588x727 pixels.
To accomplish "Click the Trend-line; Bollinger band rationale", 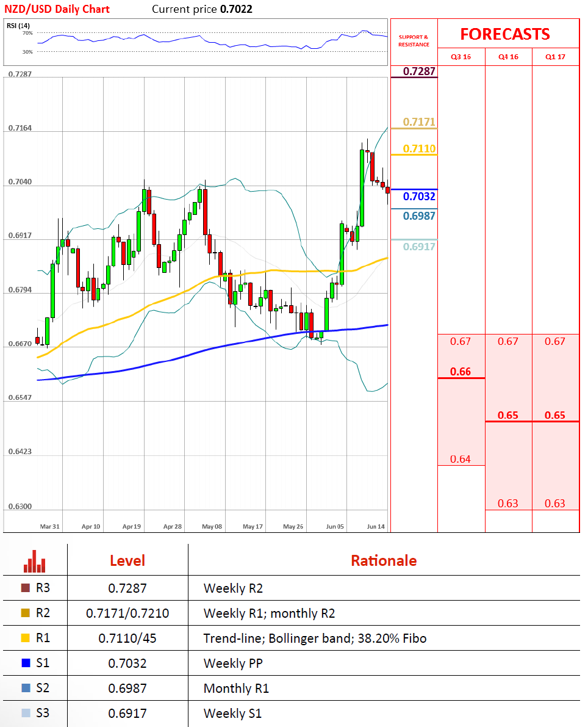I will [315, 638].
